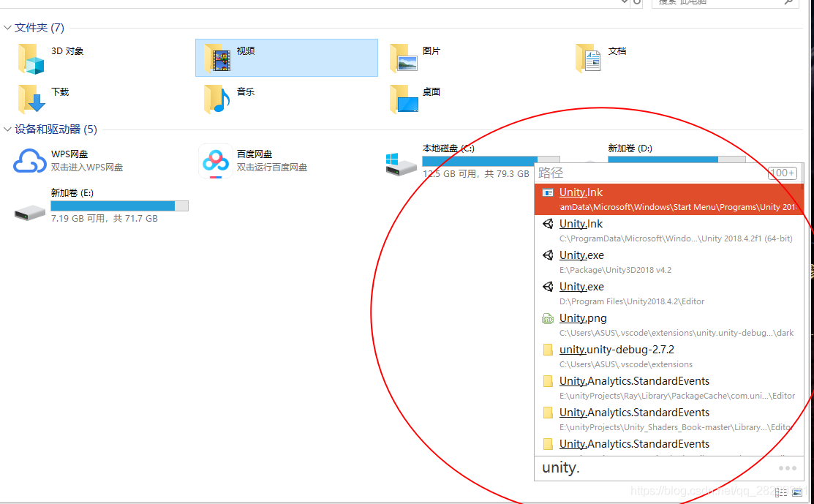This screenshot has height=504, width=814.
Task: Switch Explorer to details view
Action: [x=781, y=492]
